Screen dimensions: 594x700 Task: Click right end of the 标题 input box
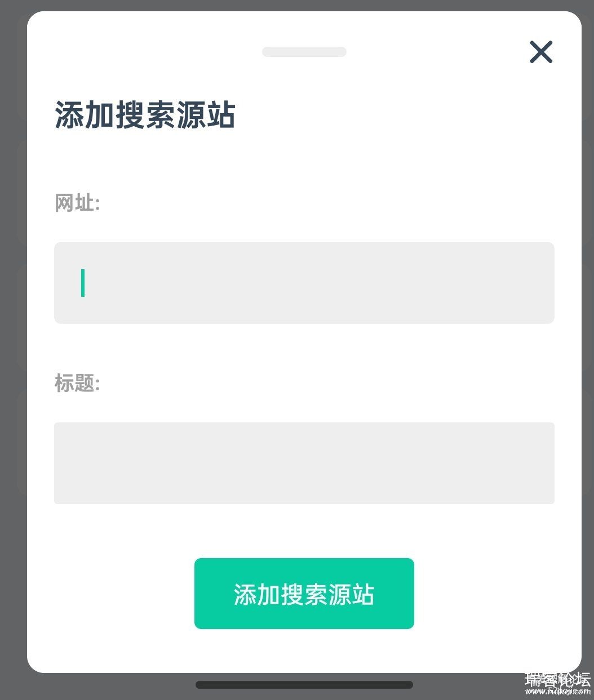point(535,463)
